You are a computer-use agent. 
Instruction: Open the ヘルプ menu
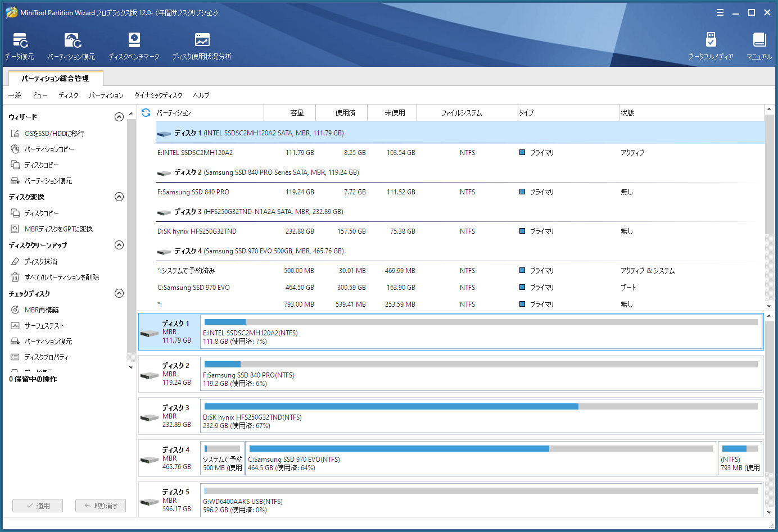(x=201, y=96)
